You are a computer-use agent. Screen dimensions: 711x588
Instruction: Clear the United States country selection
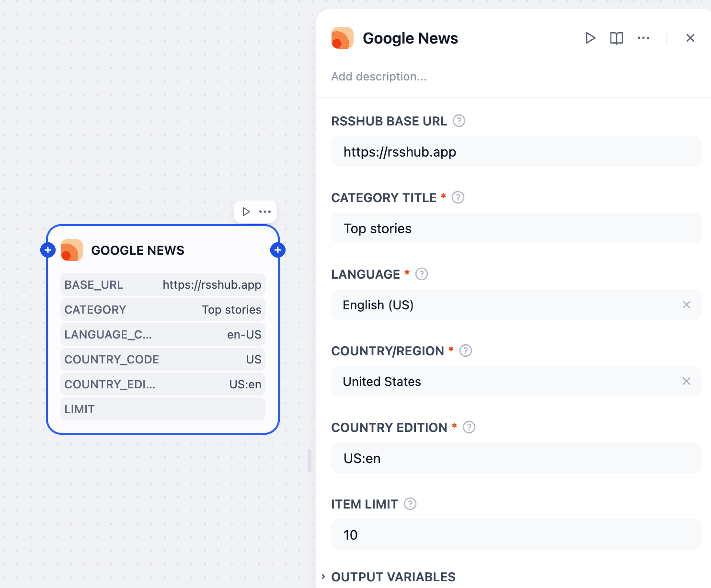click(686, 381)
